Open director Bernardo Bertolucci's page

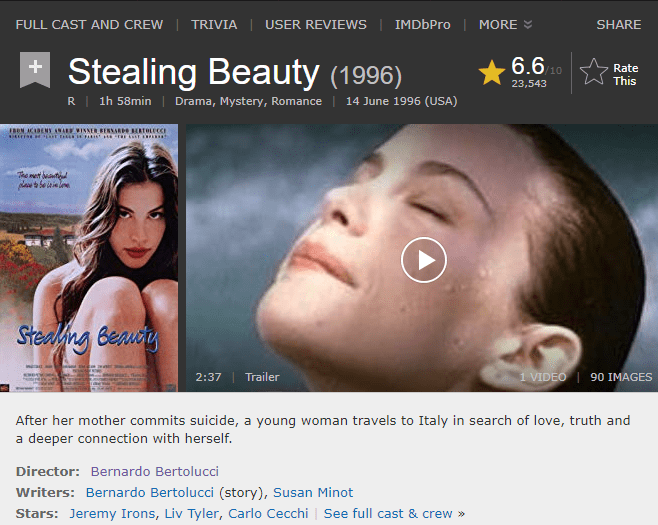tap(155, 471)
